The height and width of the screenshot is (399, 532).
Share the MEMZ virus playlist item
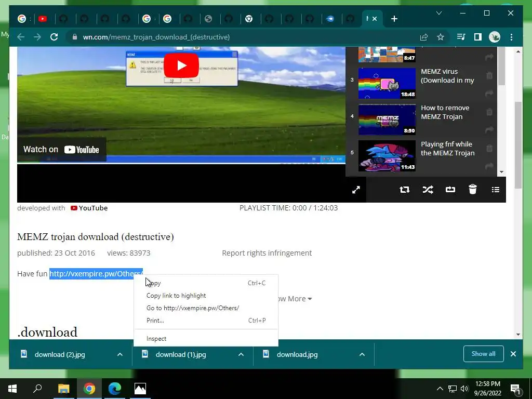click(489, 94)
